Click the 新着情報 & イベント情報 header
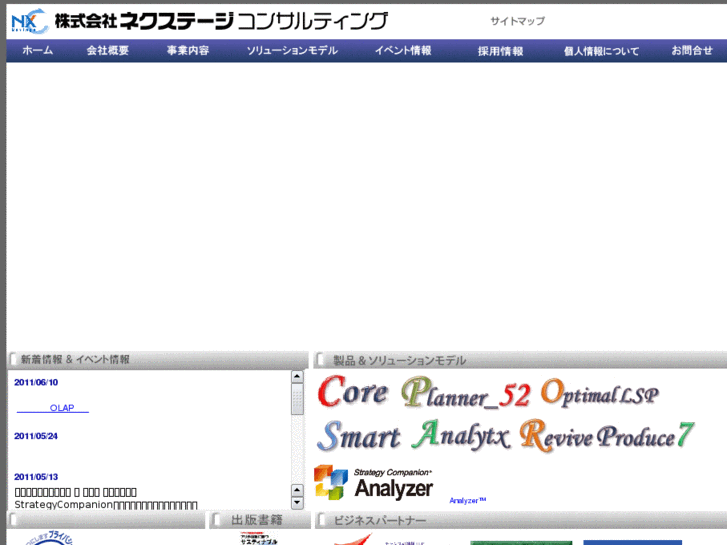 158,359
